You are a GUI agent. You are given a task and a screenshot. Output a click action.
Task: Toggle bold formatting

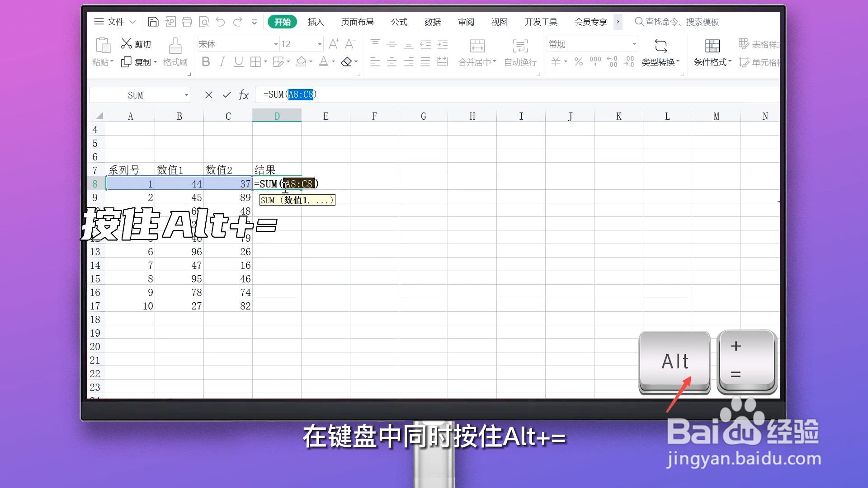click(x=206, y=61)
